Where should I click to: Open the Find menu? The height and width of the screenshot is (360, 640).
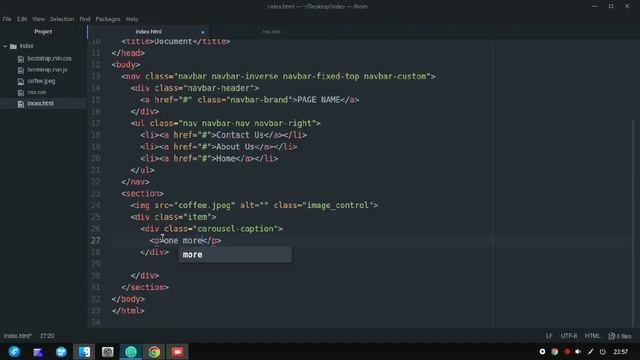[85, 19]
